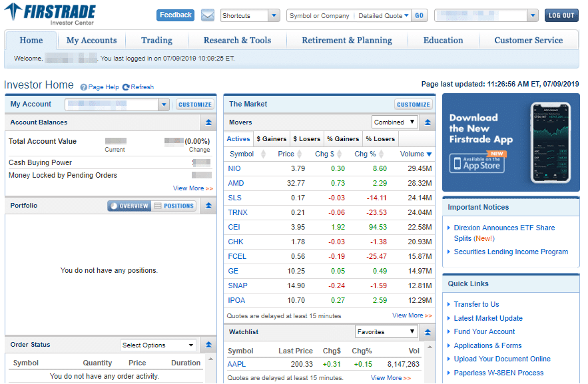Collapse the Movers section arrow

(428, 122)
